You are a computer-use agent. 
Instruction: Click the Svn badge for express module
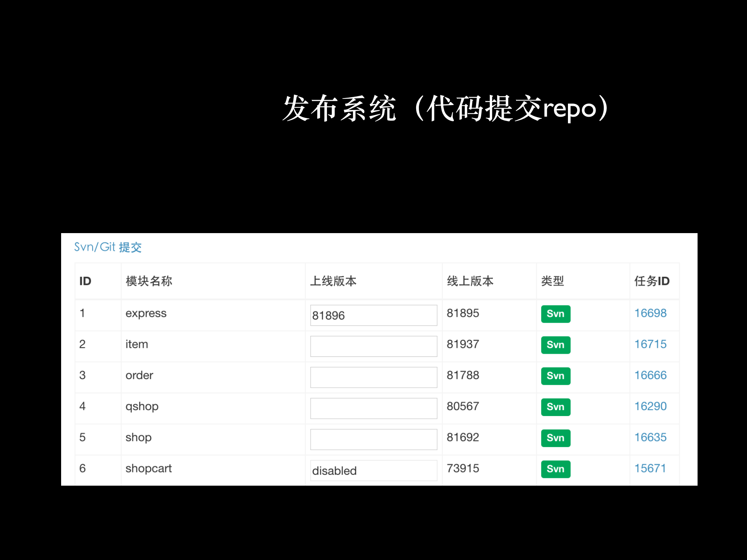pos(555,314)
